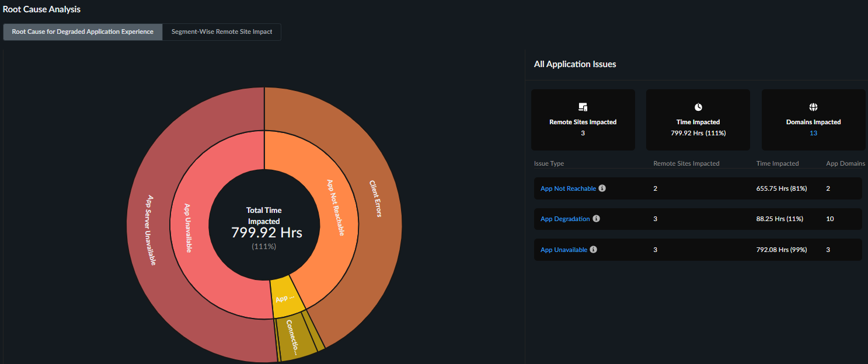Open the App Not Reachable issue link
Image resolution: width=868 pixels, height=364 pixels.
click(568, 188)
